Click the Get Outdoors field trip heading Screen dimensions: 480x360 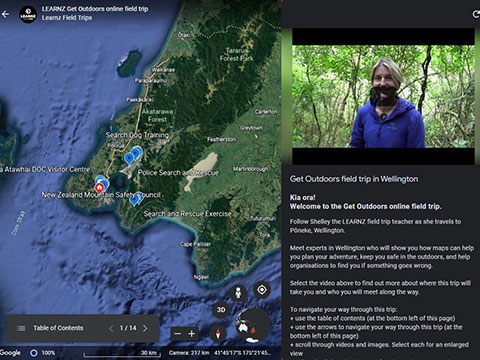(x=354, y=179)
